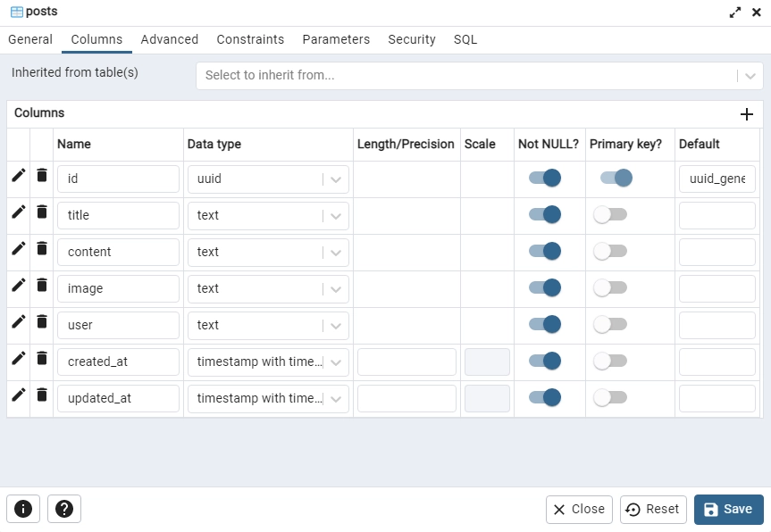The image size is (771, 532).
Task: Toggle Not NULL for user column
Action: click(x=545, y=324)
